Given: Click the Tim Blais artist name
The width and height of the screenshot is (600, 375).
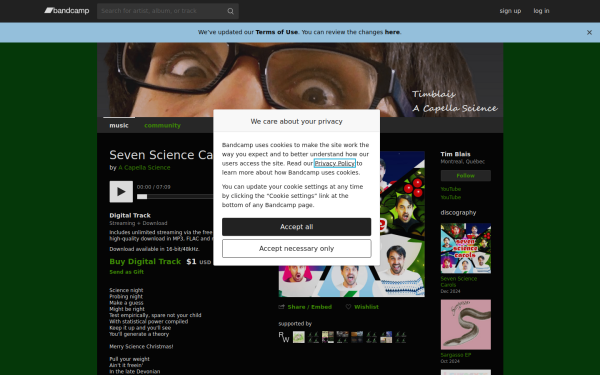Looking at the screenshot, I should tap(455, 154).
